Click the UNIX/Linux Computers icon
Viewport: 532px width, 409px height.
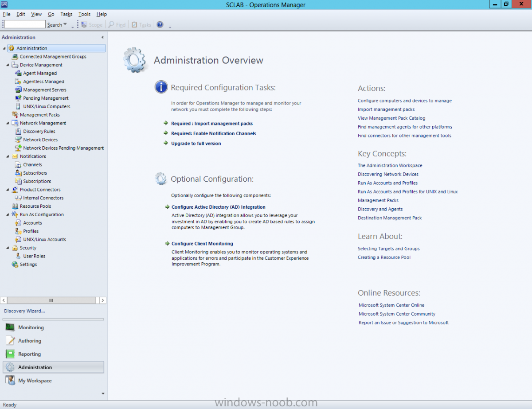18,106
